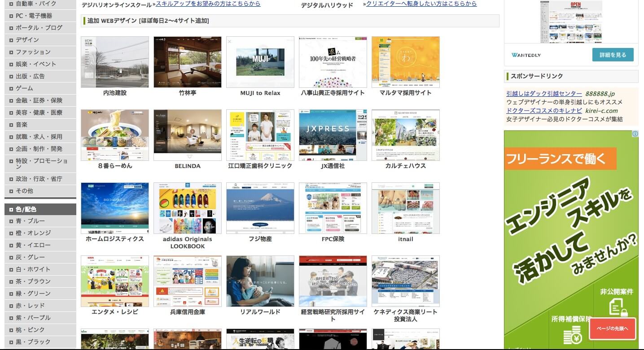This screenshot has width=644, height=350.
Task: Click the BELINDA caption text
Action: pos(188,166)
